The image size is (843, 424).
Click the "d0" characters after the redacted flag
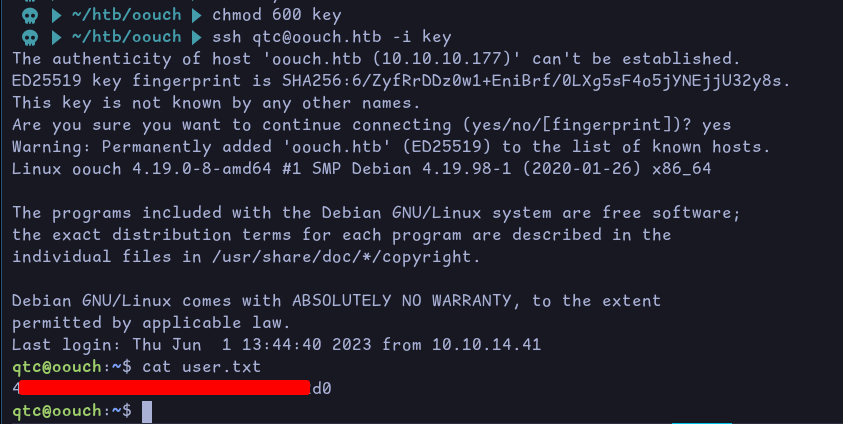click(322, 388)
